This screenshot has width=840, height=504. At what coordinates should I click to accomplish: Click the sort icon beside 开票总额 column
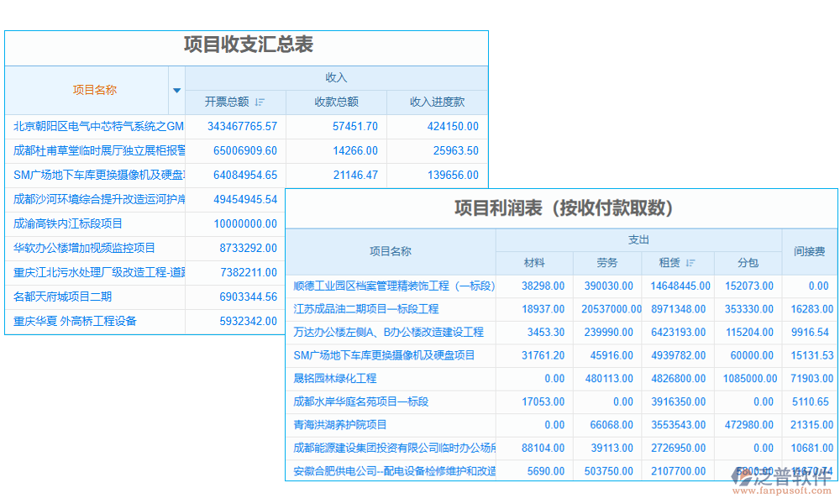260,101
